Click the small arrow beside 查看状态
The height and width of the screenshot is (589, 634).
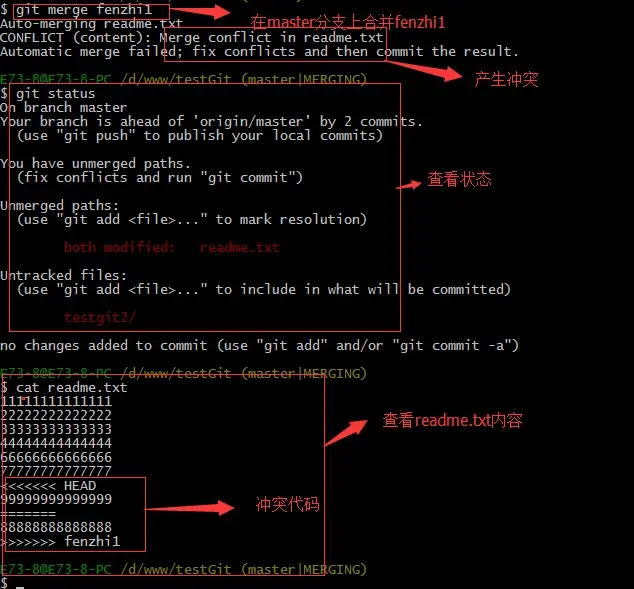[x=408, y=186]
